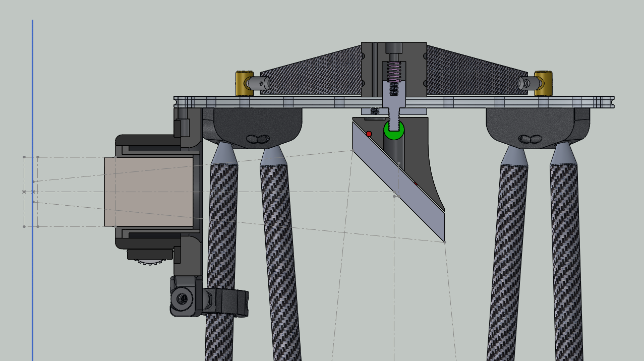Image resolution: width=644 pixels, height=361 pixels.
Task: Select the beige focuser drawtube
Action: 149,192
